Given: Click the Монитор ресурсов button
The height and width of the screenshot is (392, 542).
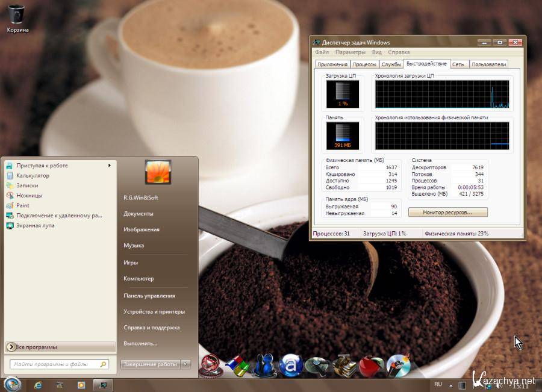Looking at the screenshot, I should coord(447,213).
